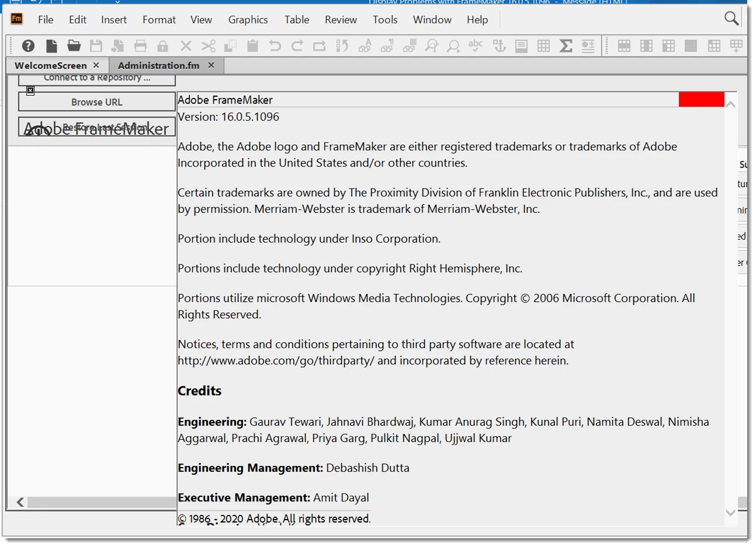Open the Tools menu
Viewport: 756px width, 547px height.
(x=385, y=20)
